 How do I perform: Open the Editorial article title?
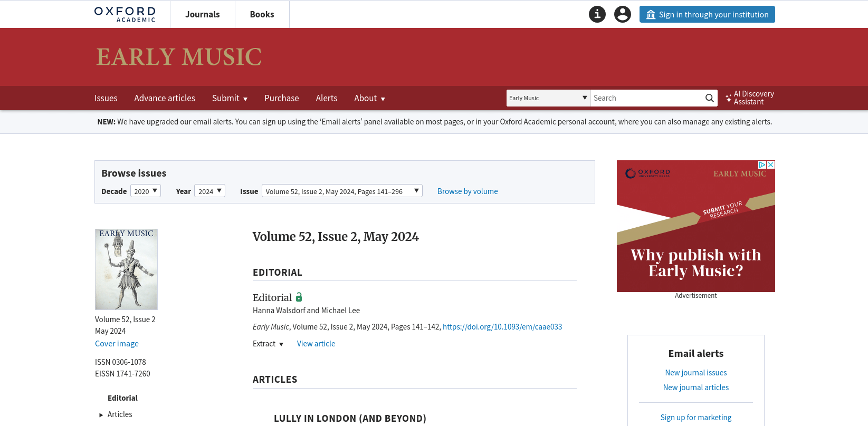pos(272,297)
